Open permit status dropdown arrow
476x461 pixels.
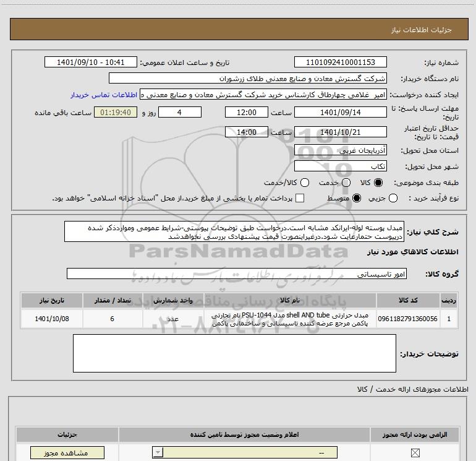[158, 452]
